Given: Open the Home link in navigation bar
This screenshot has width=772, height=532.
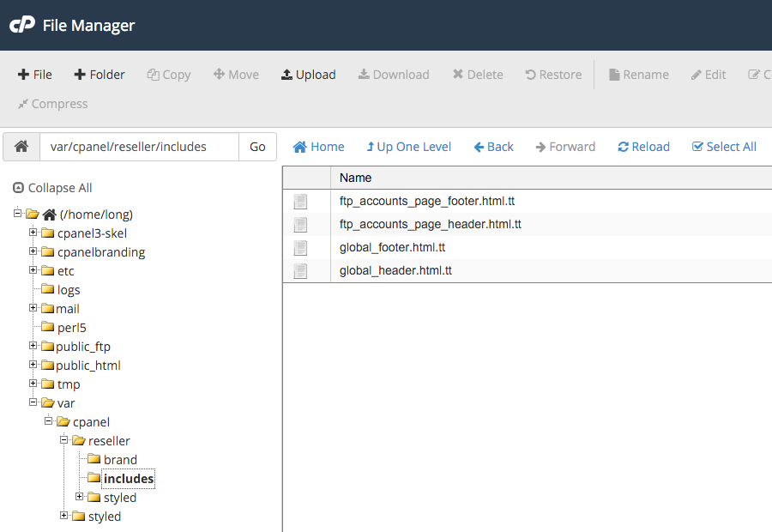Looking at the screenshot, I should [x=318, y=147].
